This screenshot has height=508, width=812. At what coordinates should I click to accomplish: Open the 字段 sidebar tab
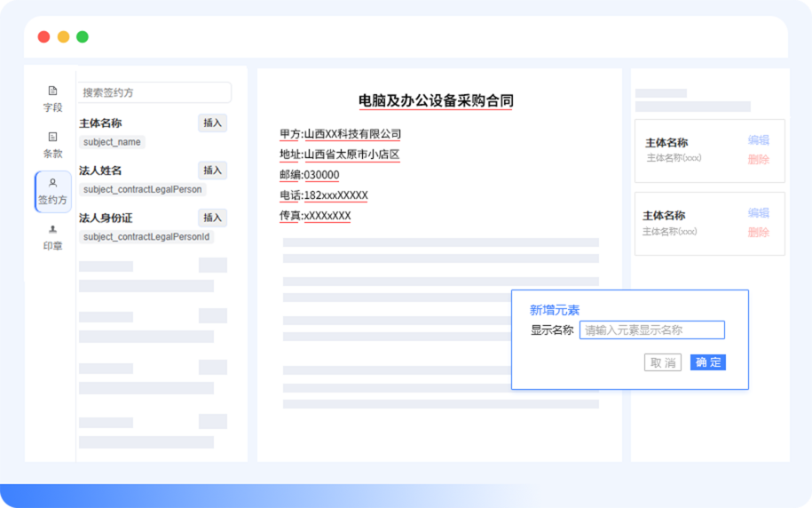(52, 99)
